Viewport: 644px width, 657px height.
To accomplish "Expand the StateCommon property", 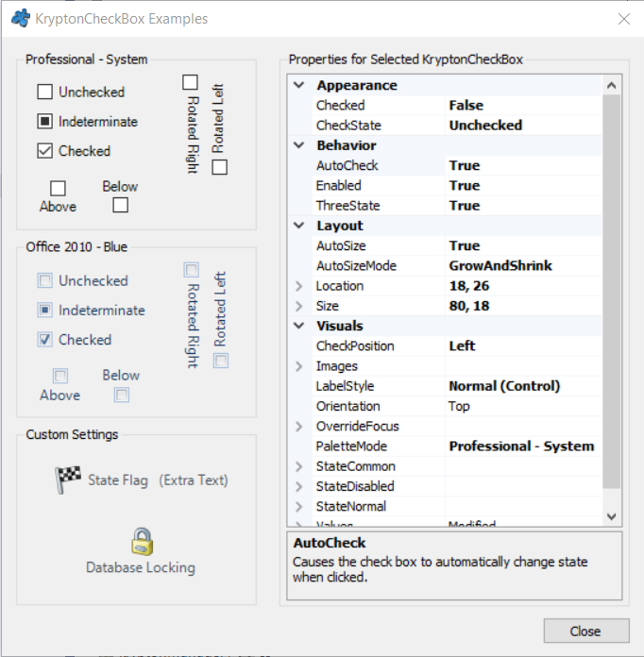I will click(299, 466).
